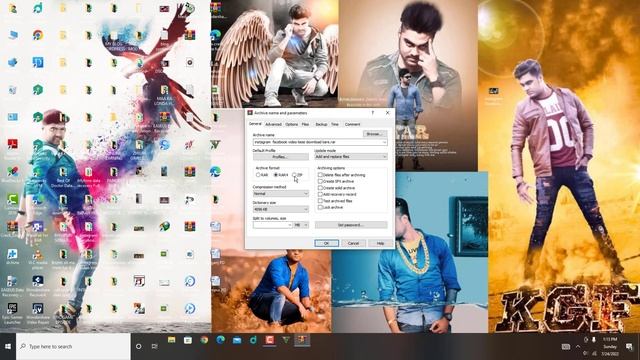Expand the Archive name dropdown arrow

coord(384,142)
